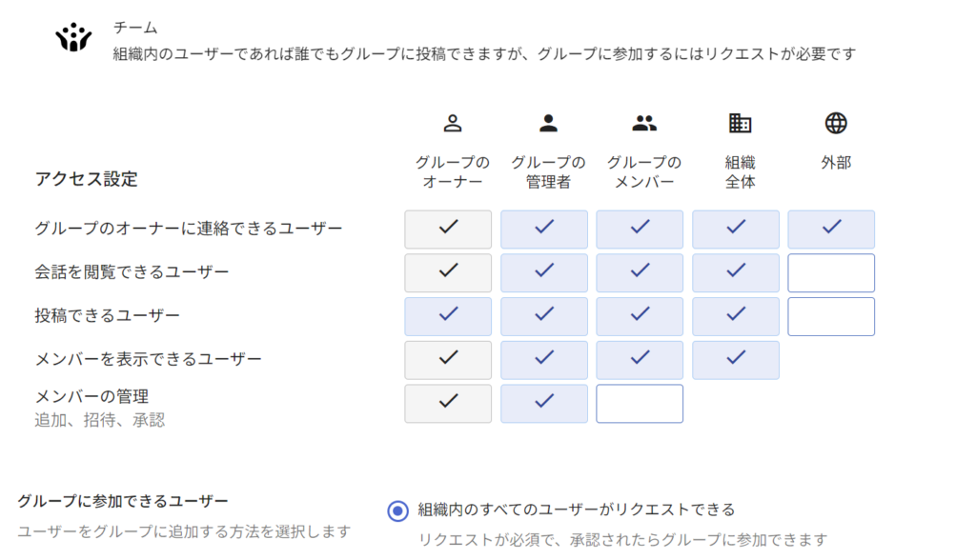Image resolution: width=976 pixels, height=560 pixels.
Task: Enable External for viewing conversations
Action: tap(831, 272)
